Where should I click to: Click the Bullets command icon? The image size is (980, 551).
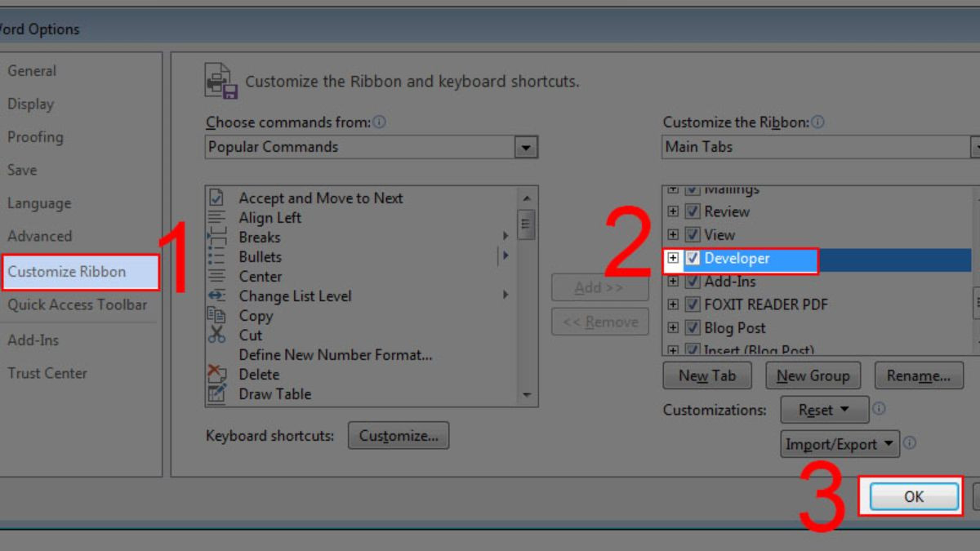pos(216,257)
